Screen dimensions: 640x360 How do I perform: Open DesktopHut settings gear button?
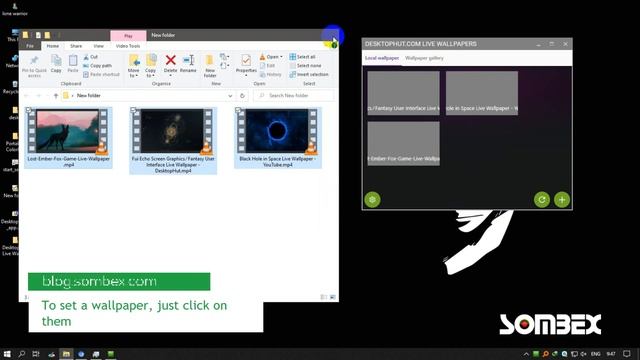(372, 200)
